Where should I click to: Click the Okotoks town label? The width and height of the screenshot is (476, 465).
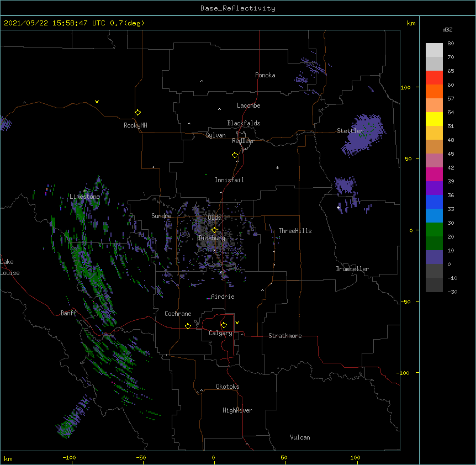(228, 387)
